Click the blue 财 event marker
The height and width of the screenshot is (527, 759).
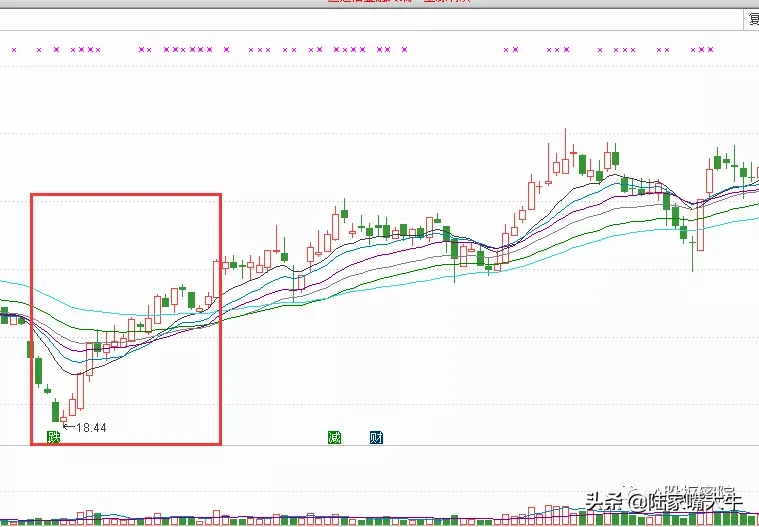[376, 437]
